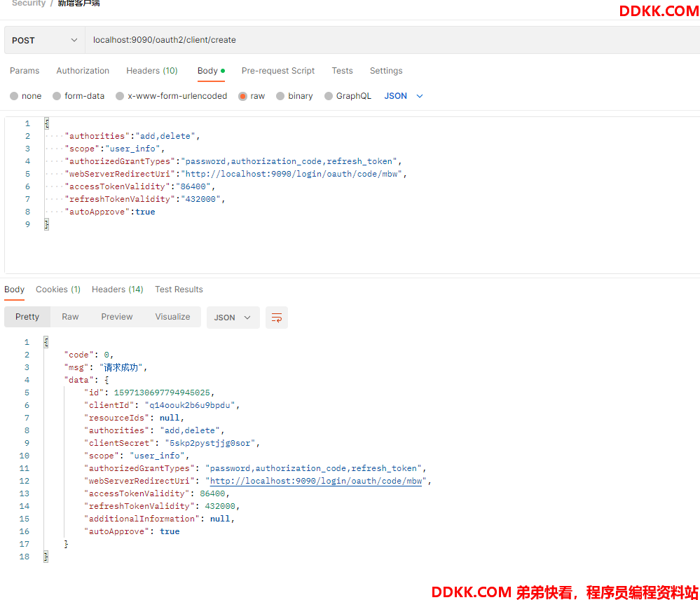
Task: Click the response "code": 0 line
Action: tap(89, 355)
